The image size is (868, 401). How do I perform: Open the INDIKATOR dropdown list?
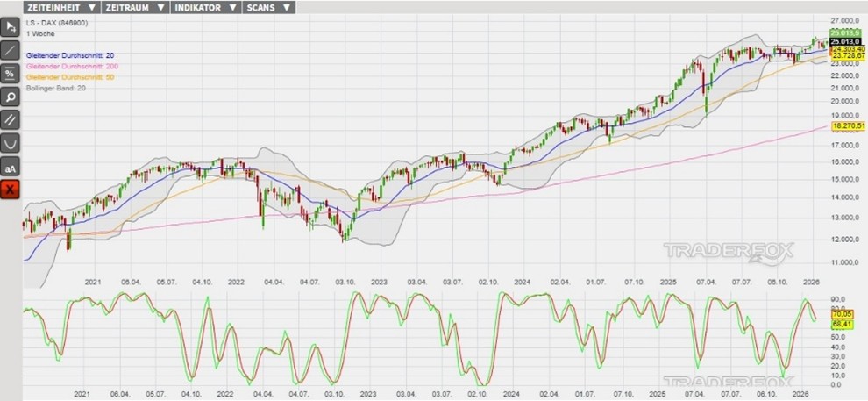(x=206, y=7)
